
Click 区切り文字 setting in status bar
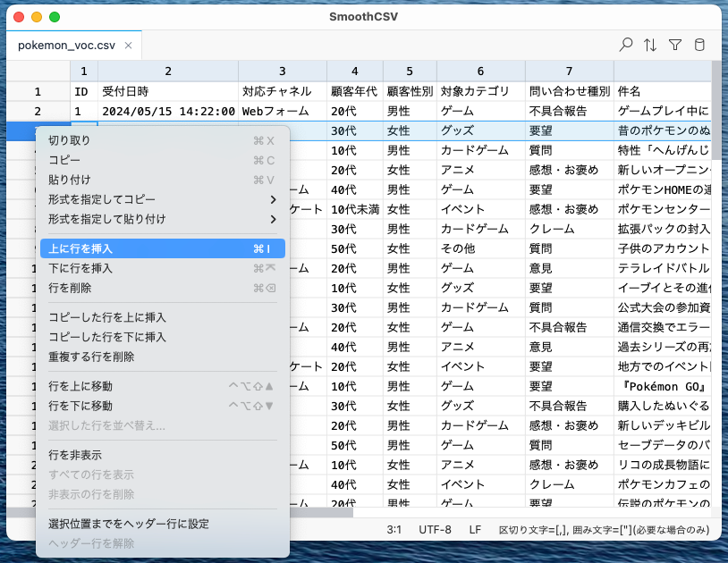(604, 530)
